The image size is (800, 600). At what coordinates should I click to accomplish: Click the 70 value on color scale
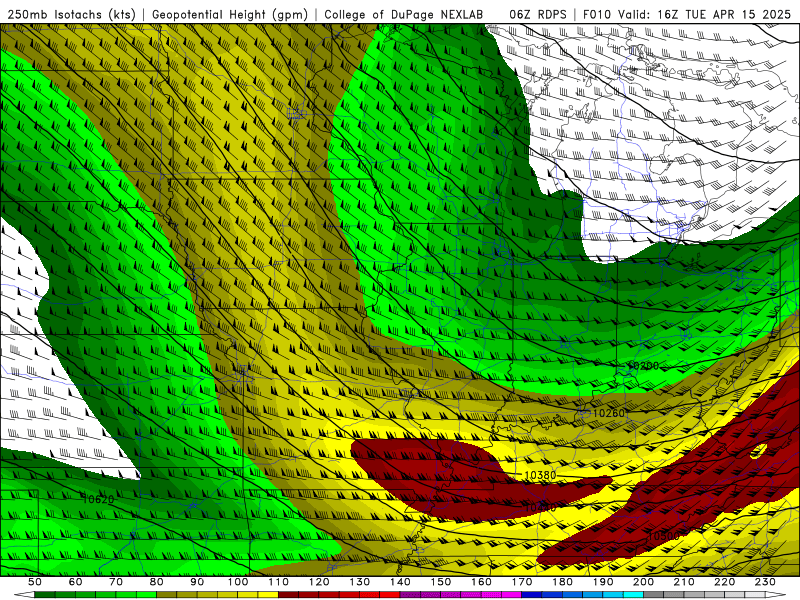tap(116, 582)
